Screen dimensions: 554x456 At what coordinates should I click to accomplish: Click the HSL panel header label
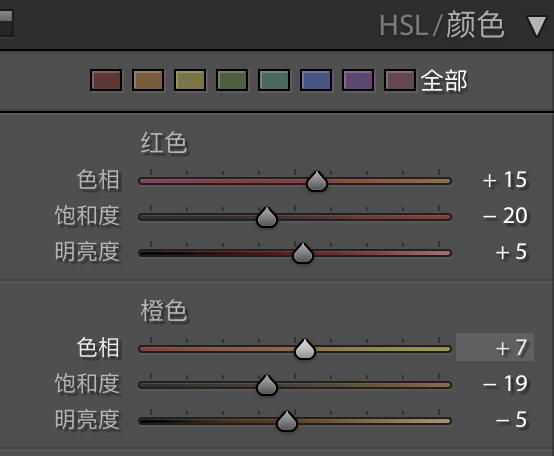click(x=403, y=25)
